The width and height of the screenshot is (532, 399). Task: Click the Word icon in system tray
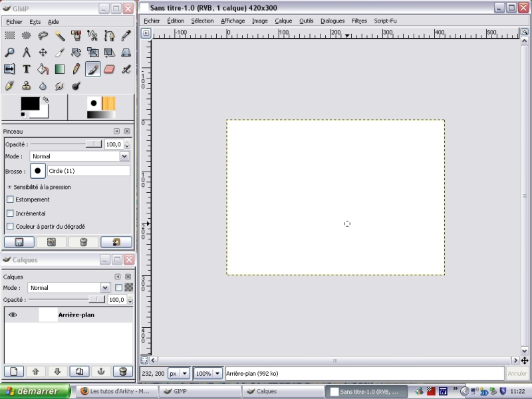443,391
